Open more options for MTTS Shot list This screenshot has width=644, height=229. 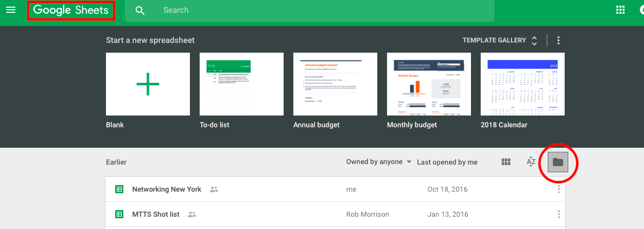click(559, 214)
